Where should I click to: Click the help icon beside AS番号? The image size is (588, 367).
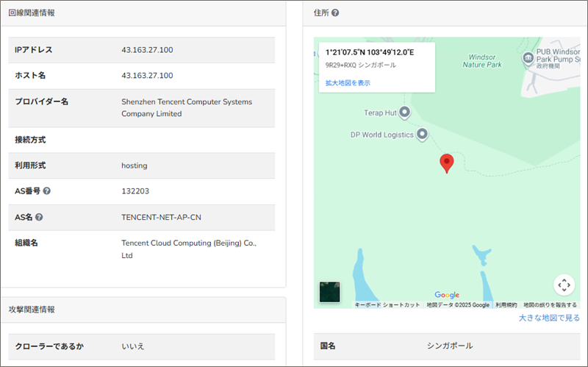tap(47, 191)
